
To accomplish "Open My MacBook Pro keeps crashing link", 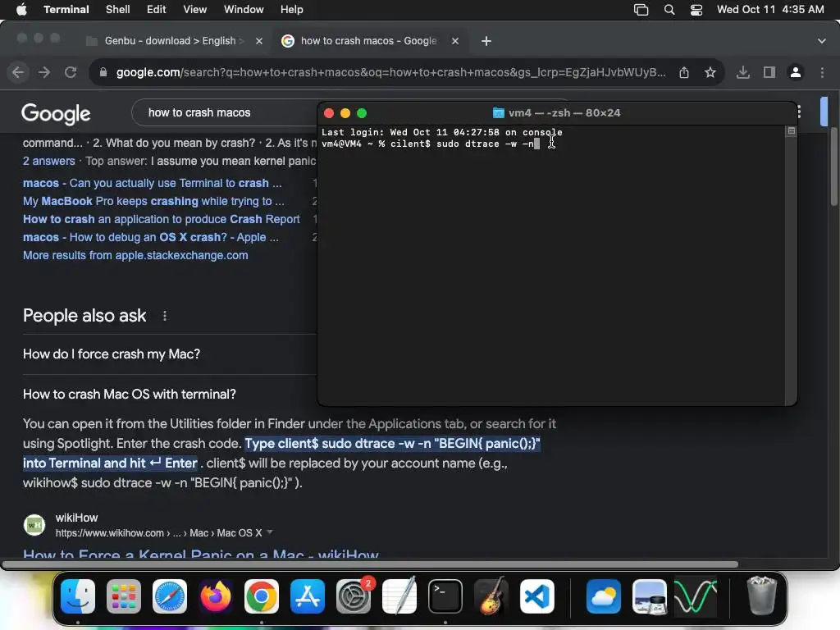I will [x=153, y=202].
